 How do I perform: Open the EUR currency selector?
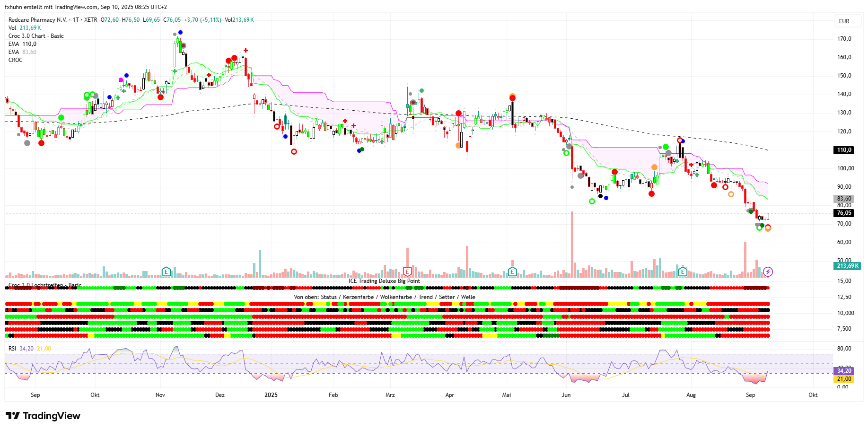(x=844, y=21)
